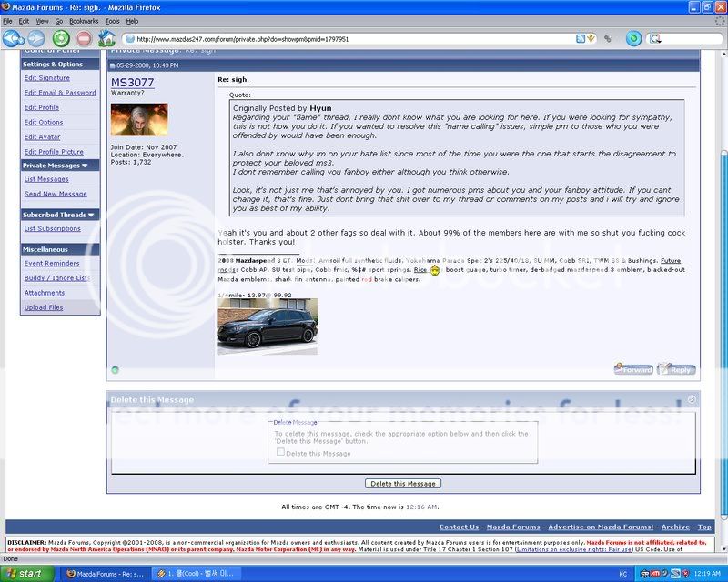Expand the Private Messages section arrow
Viewport: 728px width, 582px height.
(85, 166)
